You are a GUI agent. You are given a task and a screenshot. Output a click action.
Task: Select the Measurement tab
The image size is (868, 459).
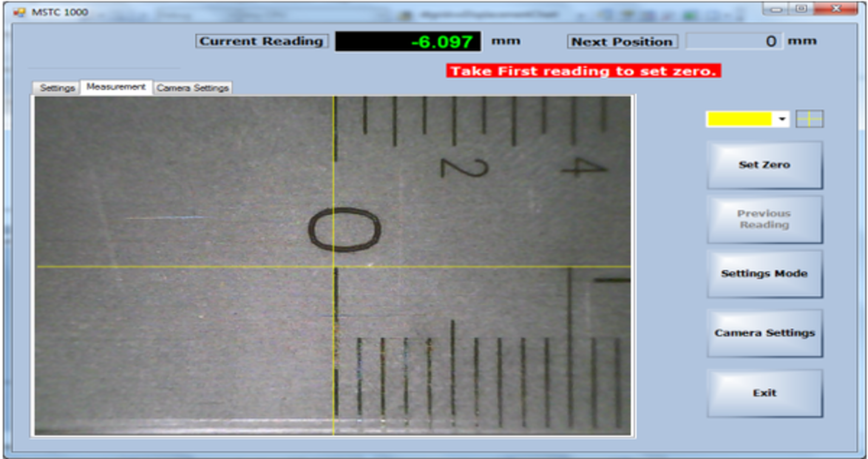(116, 87)
